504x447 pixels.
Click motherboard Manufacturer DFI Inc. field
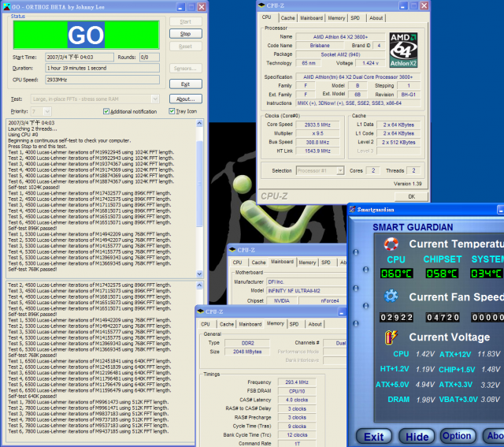[x=306, y=282]
